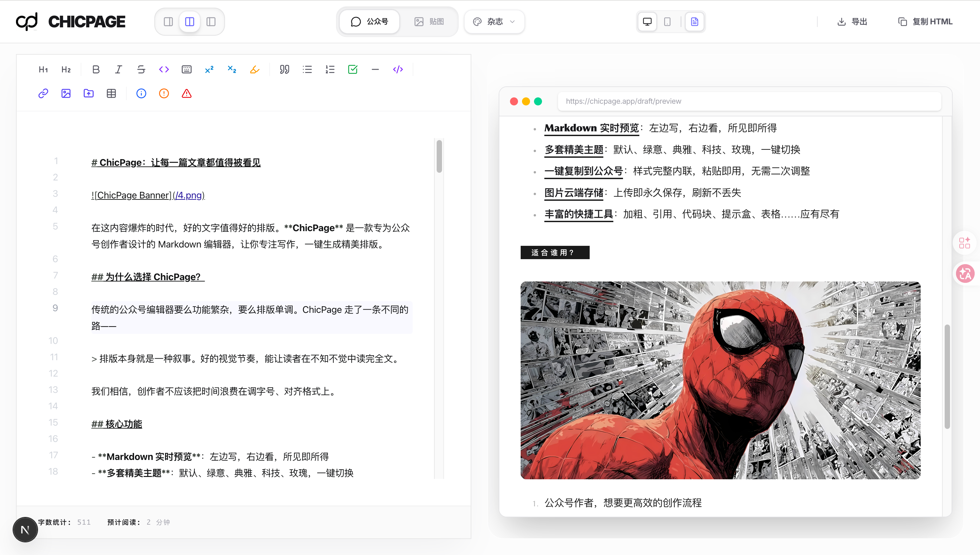The height and width of the screenshot is (555, 980).
Task: Insert a task list checkbox
Action: point(352,69)
